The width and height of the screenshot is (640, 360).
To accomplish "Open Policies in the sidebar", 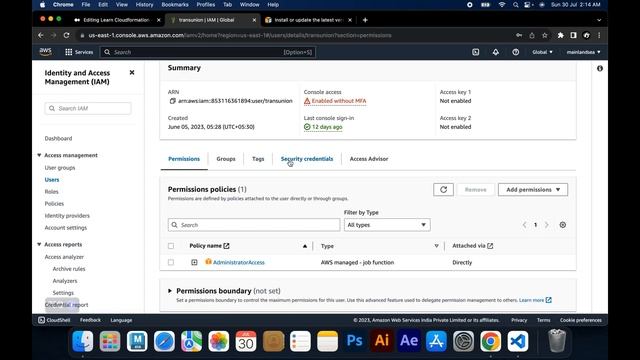I will coord(54,204).
